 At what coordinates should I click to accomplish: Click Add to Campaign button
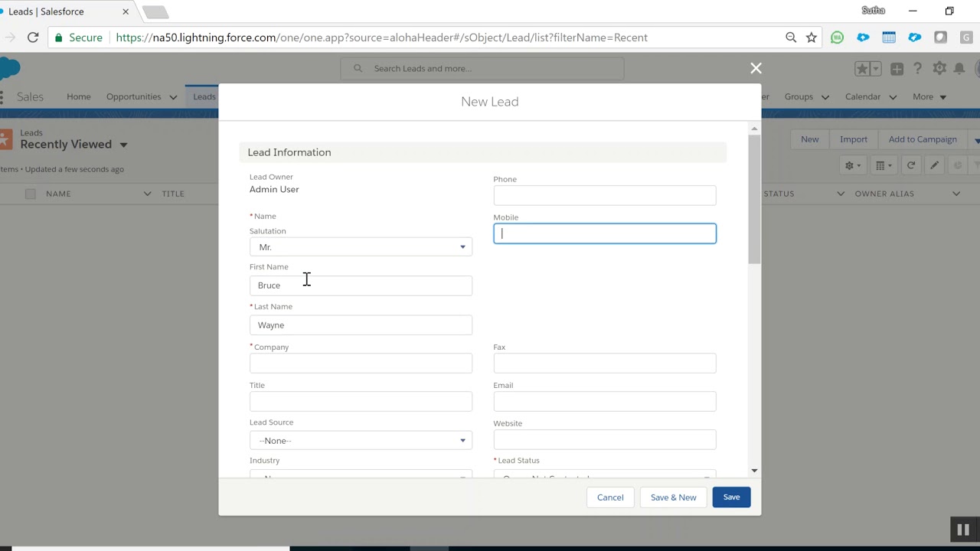point(923,139)
